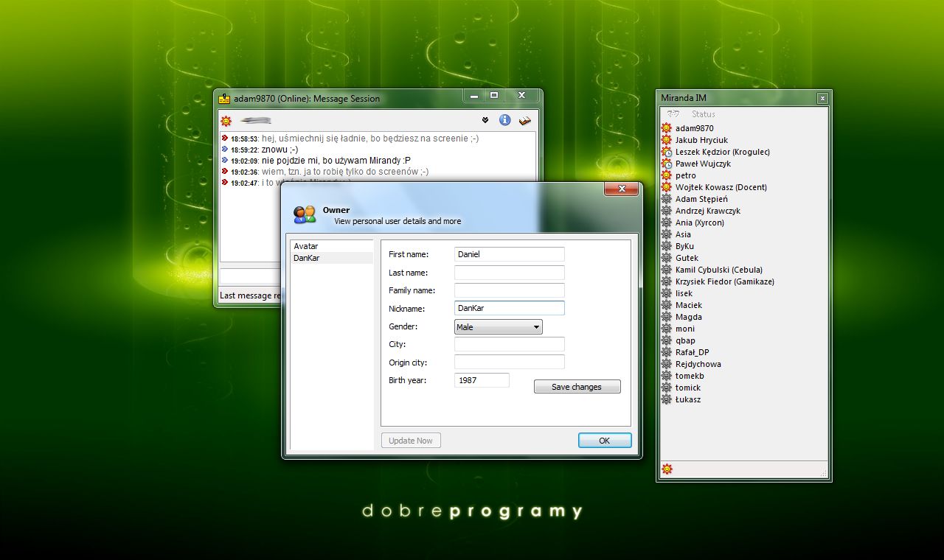The image size is (944, 560).
Task: Click the online icon beside adam9870
Action: (x=667, y=128)
